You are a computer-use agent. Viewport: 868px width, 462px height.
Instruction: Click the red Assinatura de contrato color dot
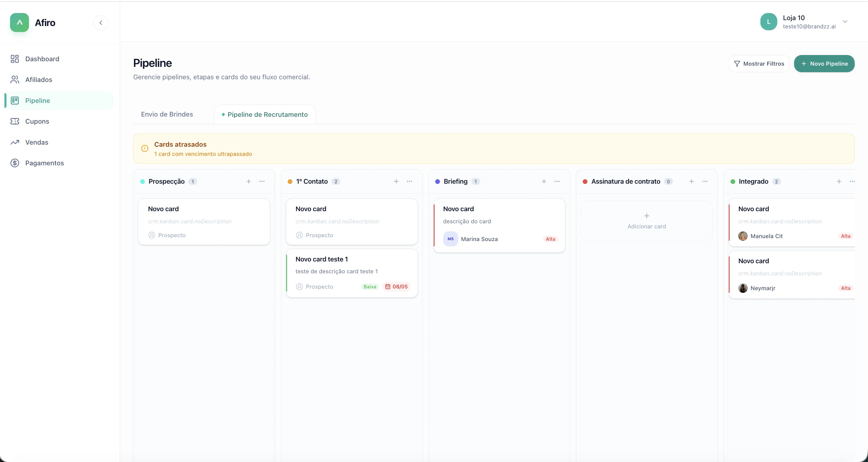click(x=585, y=181)
